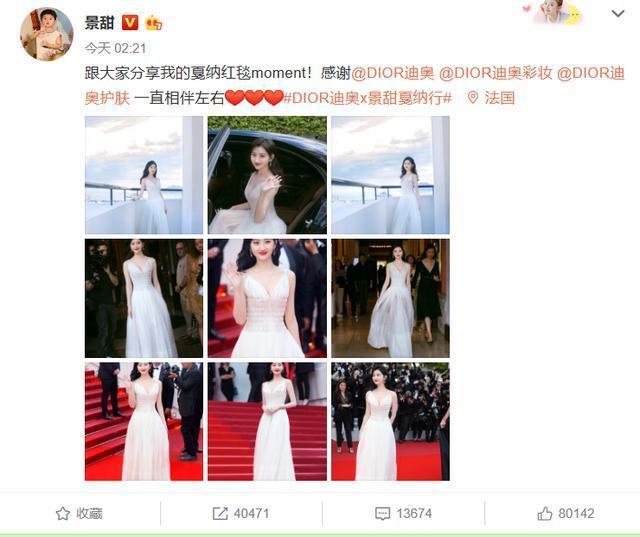Click the decorative card background badge at top
Screen dimensions: 640x537
553,12
